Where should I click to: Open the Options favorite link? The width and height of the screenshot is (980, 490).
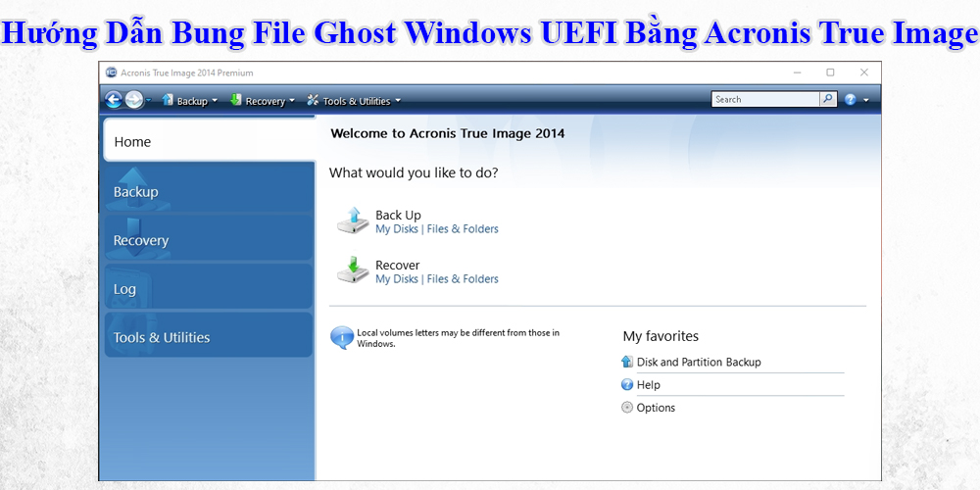(x=656, y=408)
